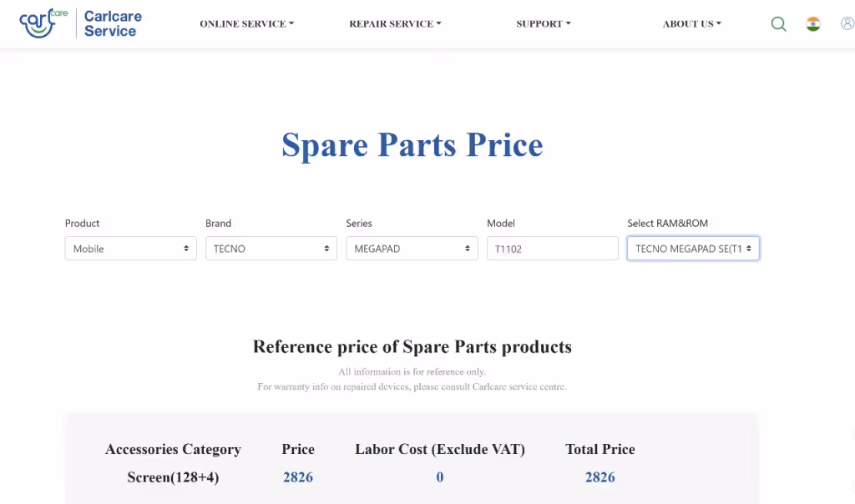This screenshot has width=855, height=504.
Task: Open the Repair Service menu
Action: pos(395,23)
